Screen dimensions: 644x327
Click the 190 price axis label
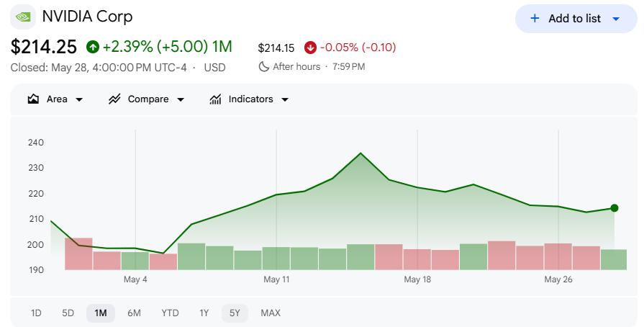[x=36, y=270]
